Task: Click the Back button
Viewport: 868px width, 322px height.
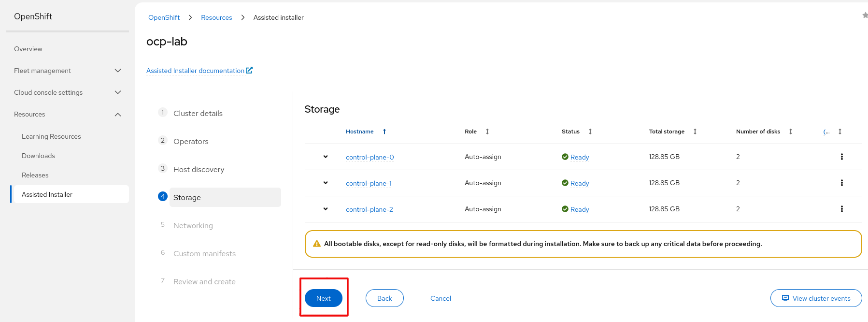Action: coord(384,298)
